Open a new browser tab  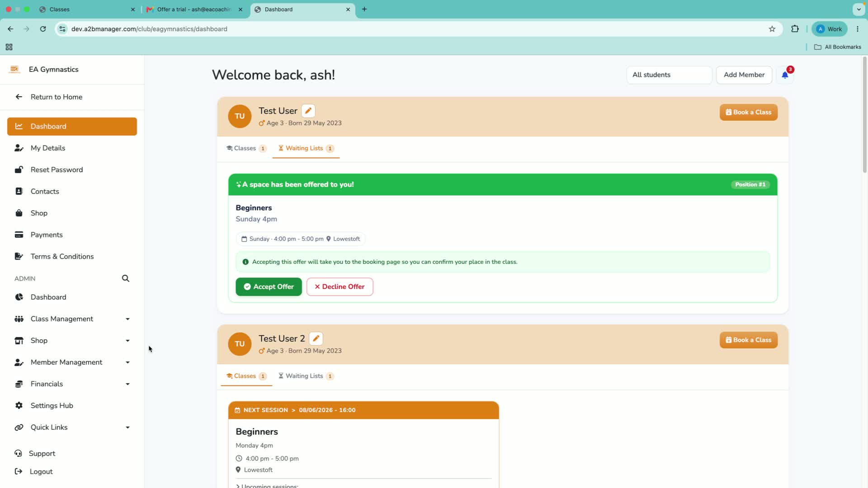click(x=364, y=9)
